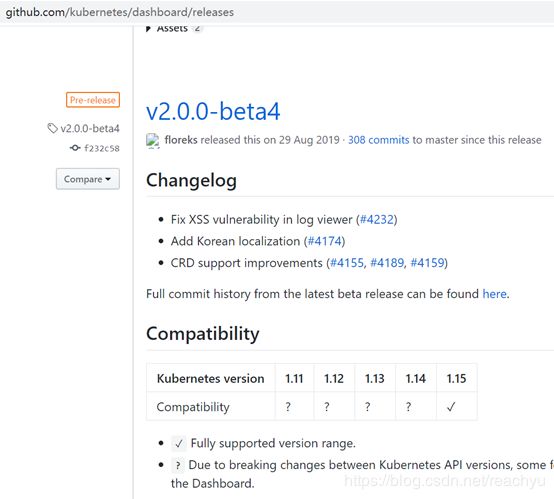Open commit f232c58 link
554x499 pixels.
tap(102, 148)
